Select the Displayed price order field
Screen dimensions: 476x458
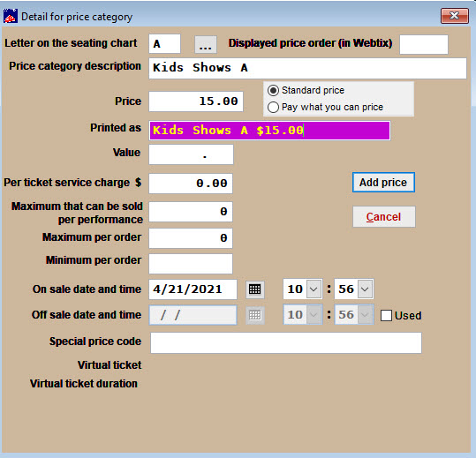424,45
